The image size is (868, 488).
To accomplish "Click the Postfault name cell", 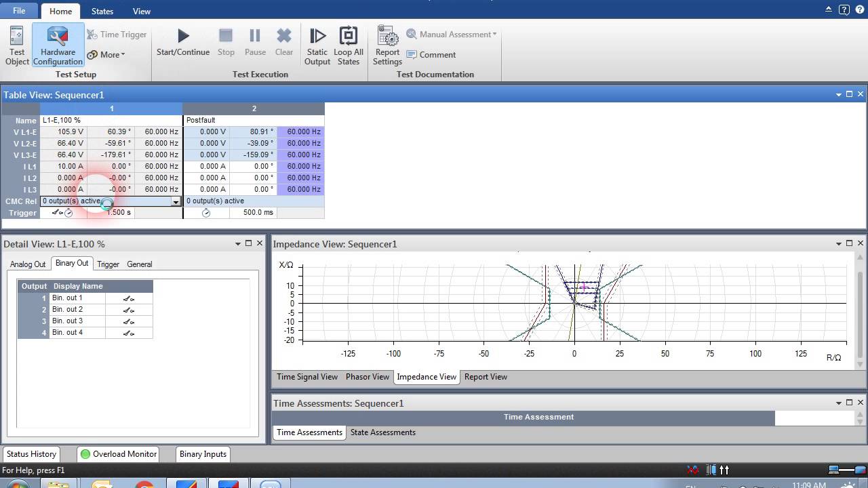I will (254, 120).
